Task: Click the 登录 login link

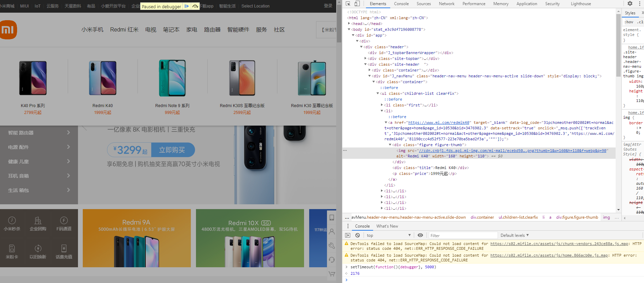Action: tap(328, 6)
